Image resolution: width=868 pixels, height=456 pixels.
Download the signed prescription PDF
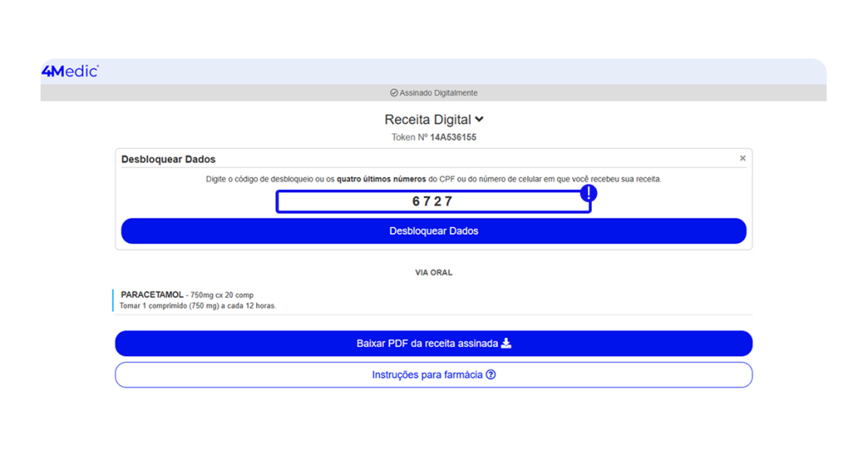pyautogui.click(x=433, y=343)
